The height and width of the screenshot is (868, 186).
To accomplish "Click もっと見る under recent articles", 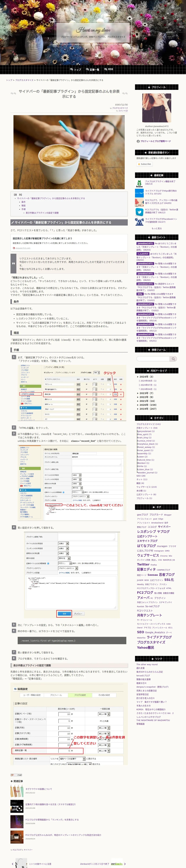I will point(157,228).
